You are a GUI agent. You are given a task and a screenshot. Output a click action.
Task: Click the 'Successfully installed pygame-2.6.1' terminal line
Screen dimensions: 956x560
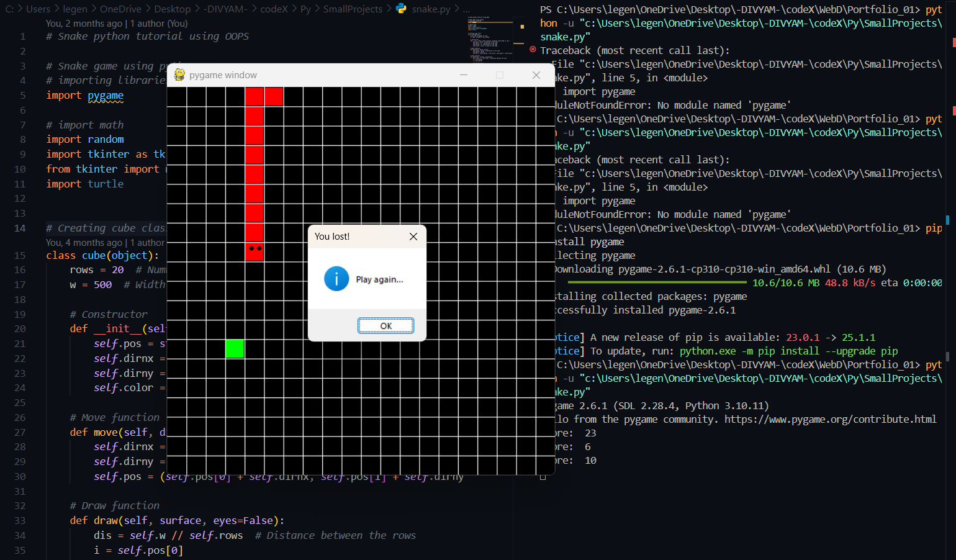pyautogui.click(x=646, y=310)
